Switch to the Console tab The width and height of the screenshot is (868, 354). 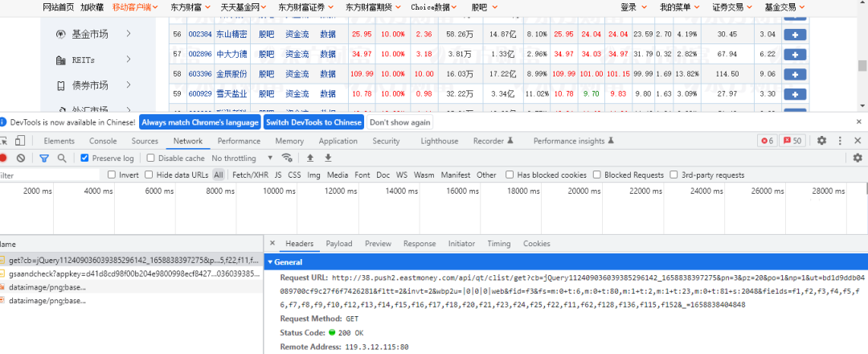point(103,141)
